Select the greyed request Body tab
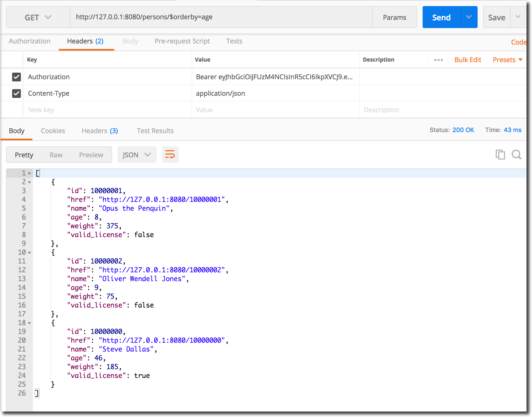 pyautogui.click(x=130, y=41)
